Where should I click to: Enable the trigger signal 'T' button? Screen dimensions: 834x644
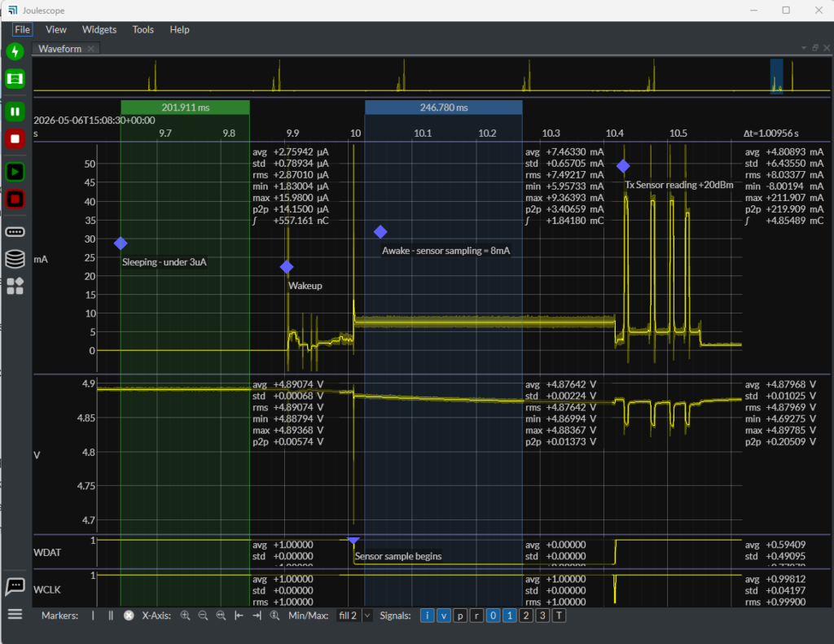click(559, 616)
